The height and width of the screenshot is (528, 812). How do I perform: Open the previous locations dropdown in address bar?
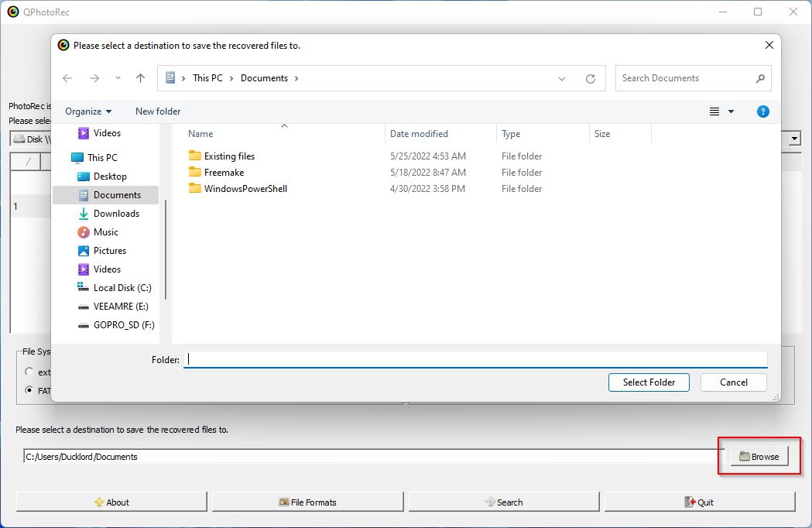pyautogui.click(x=562, y=79)
